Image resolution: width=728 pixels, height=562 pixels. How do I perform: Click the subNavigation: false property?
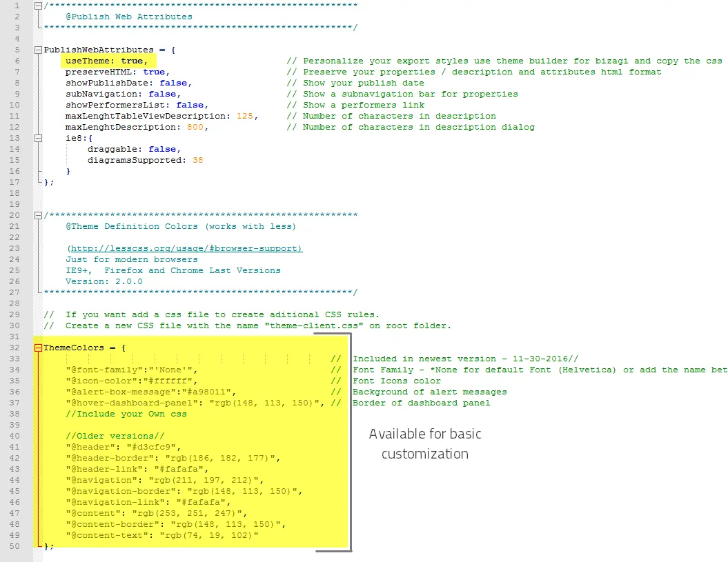pyautogui.click(x=123, y=94)
